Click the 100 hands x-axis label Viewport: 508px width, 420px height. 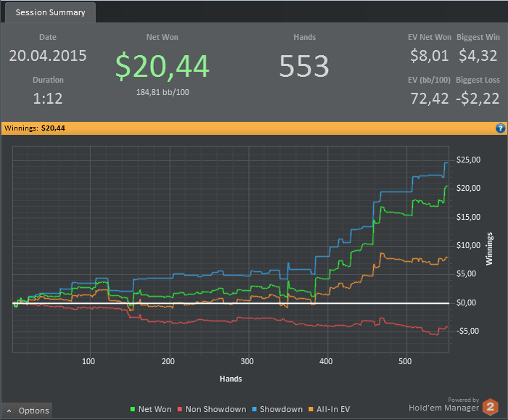tap(89, 361)
